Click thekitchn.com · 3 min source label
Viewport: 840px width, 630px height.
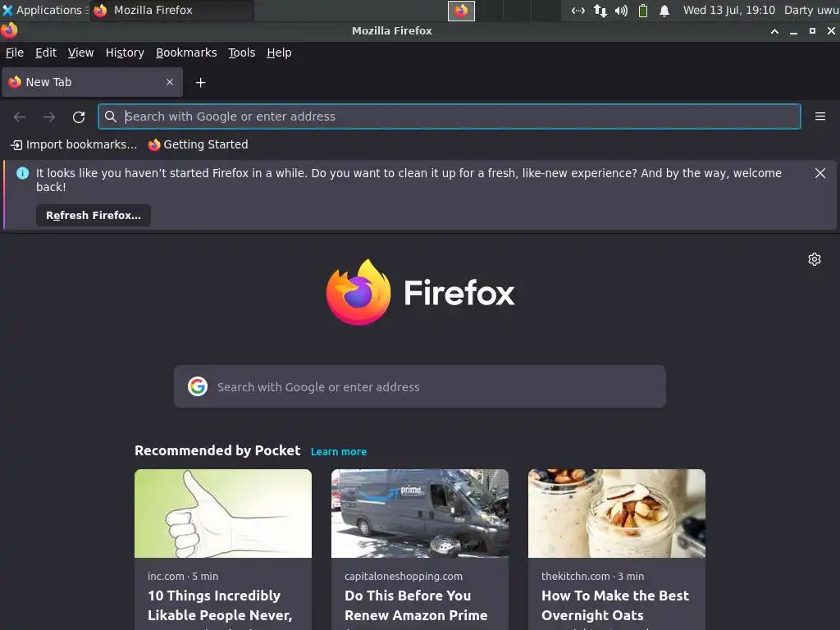point(592,577)
